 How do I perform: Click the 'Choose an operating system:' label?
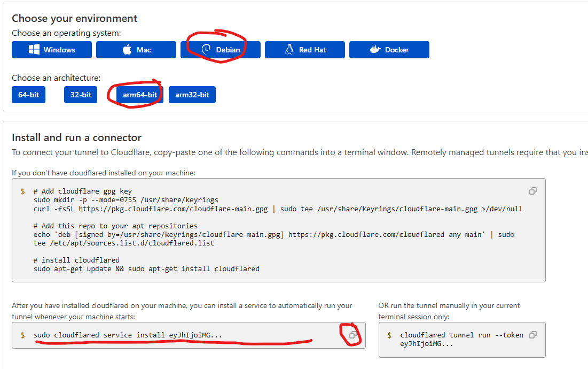coord(66,33)
